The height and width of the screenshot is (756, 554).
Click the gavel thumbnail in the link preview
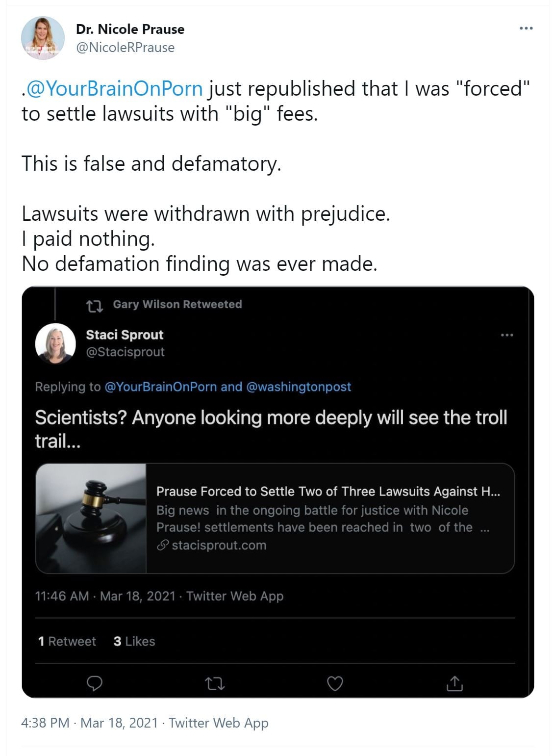[91, 518]
